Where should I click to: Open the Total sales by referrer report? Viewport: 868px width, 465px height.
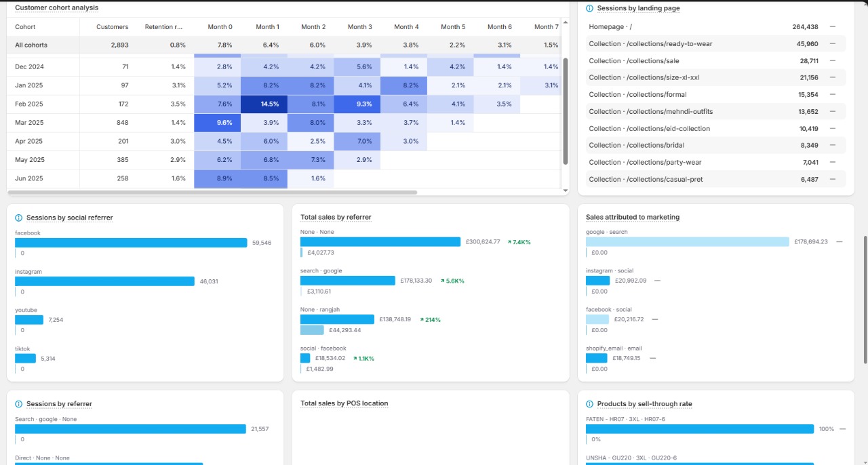tap(336, 218)
